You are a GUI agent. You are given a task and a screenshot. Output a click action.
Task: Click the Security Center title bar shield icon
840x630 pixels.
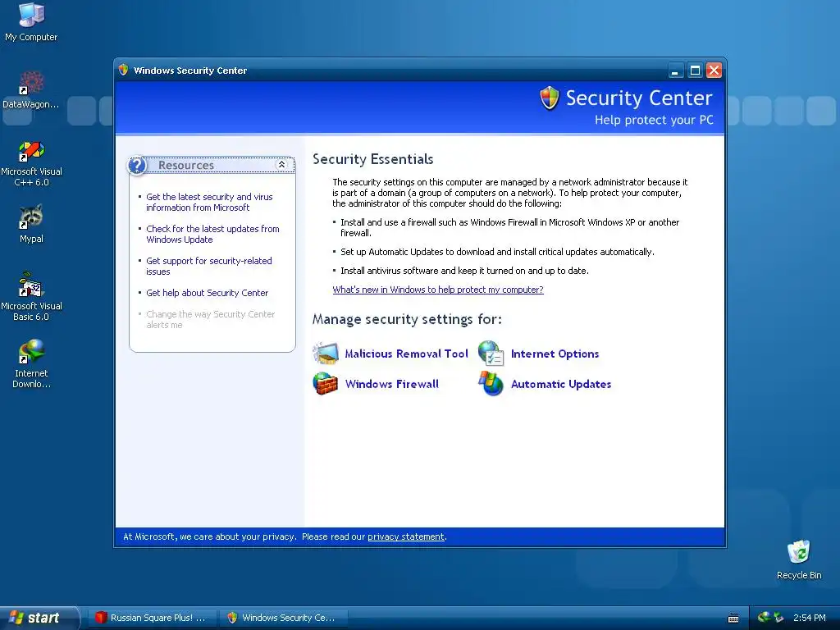click(124, 71)
